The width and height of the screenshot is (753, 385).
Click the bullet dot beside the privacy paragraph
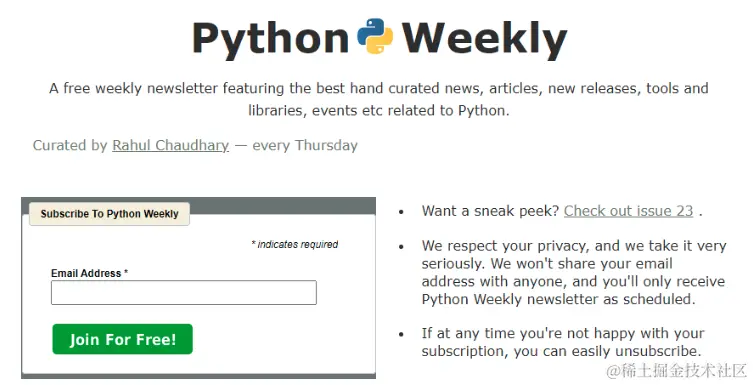tap(401, 247)
